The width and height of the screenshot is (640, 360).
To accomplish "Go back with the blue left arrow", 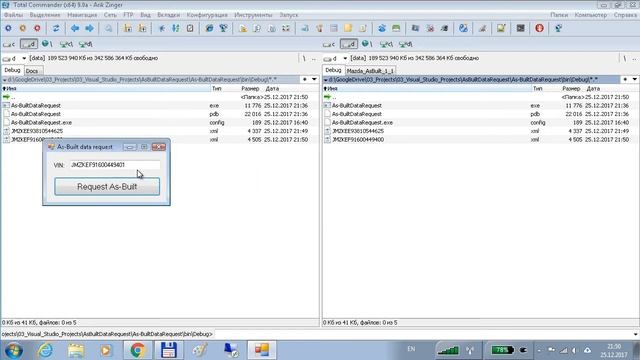I will 75,28.
